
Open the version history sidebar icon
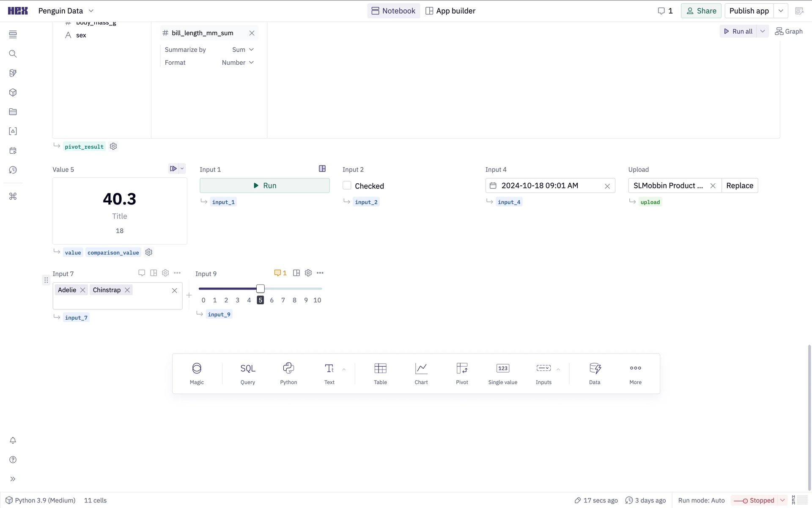click(13, 170)
